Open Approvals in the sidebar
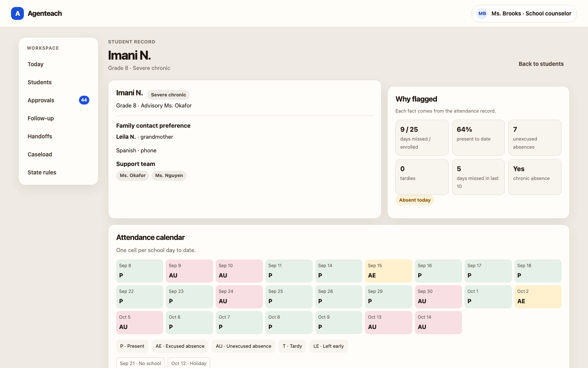Screen dimensions: 588x368 [58, 100]
